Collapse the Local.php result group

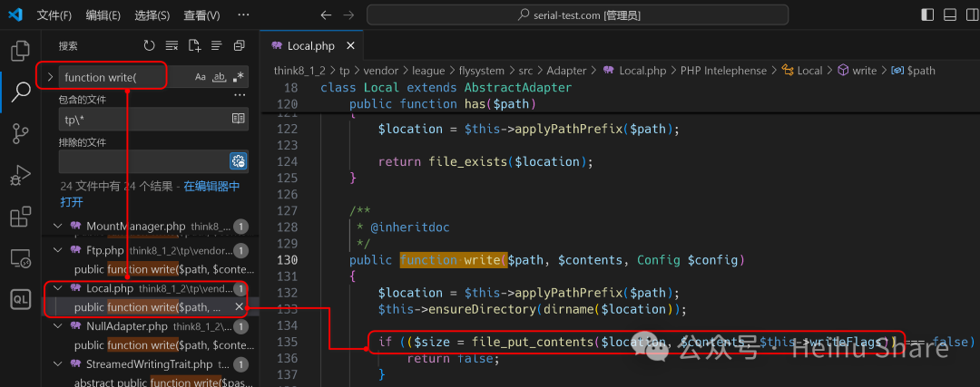(x=58, y=287)
